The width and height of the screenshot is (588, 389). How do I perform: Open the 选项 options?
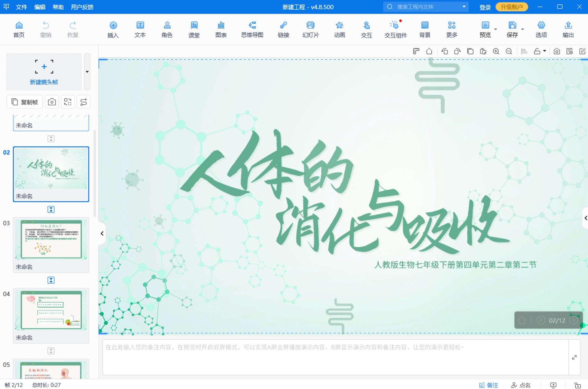pyautogui.click(x=541, y=30)
